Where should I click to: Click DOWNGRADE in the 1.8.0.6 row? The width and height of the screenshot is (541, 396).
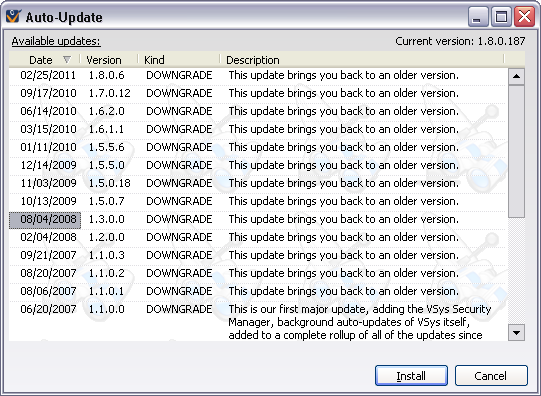point(179,75)
